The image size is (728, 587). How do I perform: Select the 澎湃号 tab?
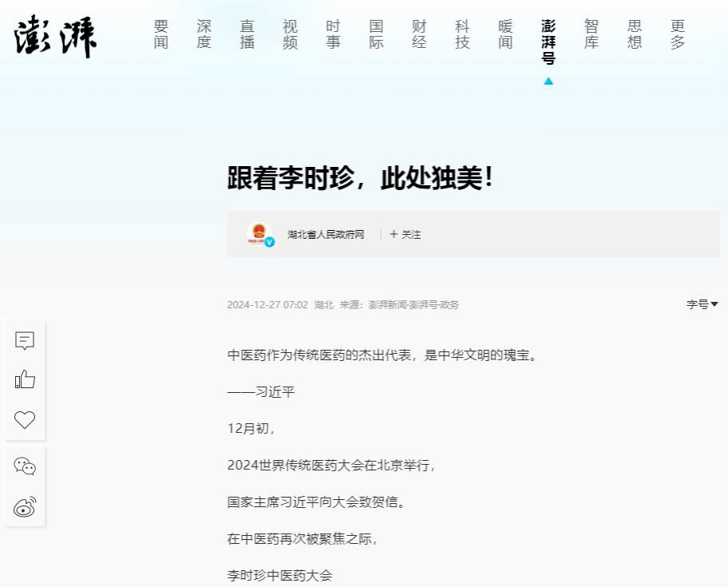point(548,42)
